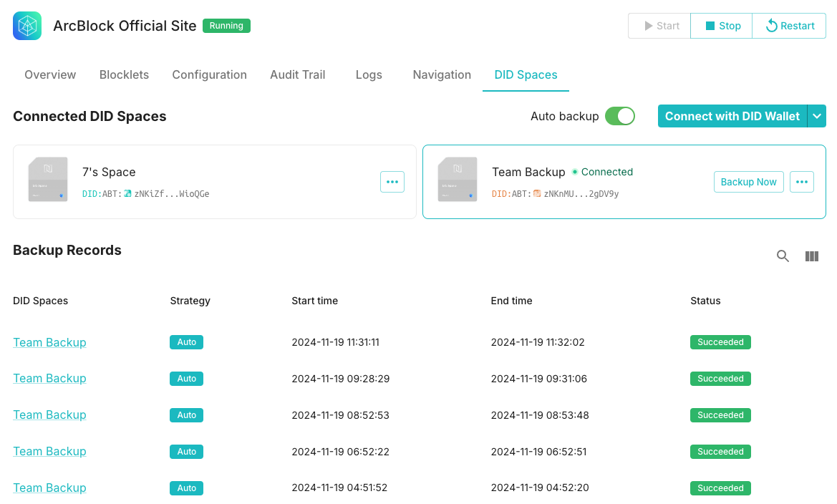The width and height of the screenshot is (837, 504).
Task: Switch to the Blocklets tab
Action: click(x=124, y=74)
